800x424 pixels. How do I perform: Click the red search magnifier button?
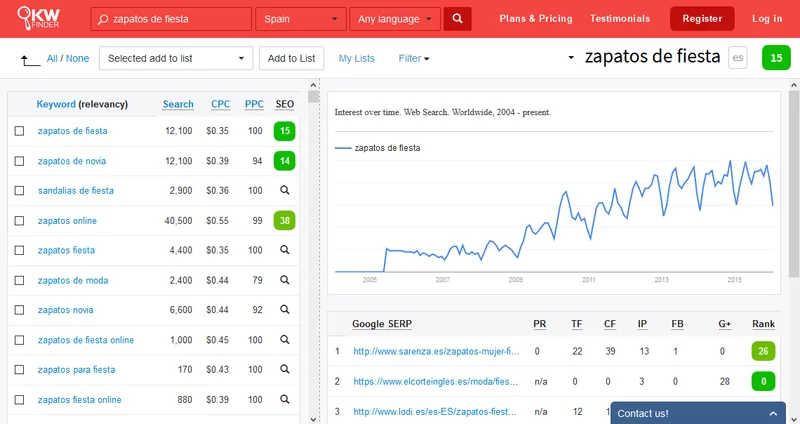click(x=457, y=19)
